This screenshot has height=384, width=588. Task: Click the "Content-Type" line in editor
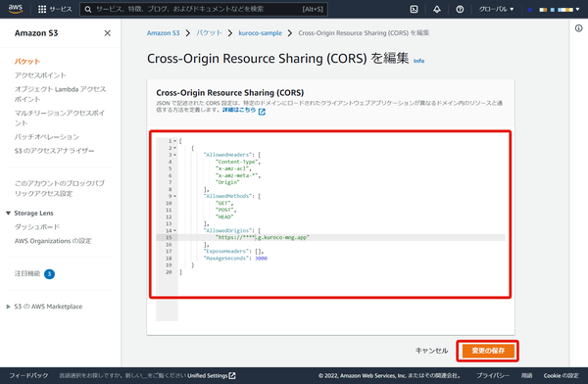[x=238, y=162]
